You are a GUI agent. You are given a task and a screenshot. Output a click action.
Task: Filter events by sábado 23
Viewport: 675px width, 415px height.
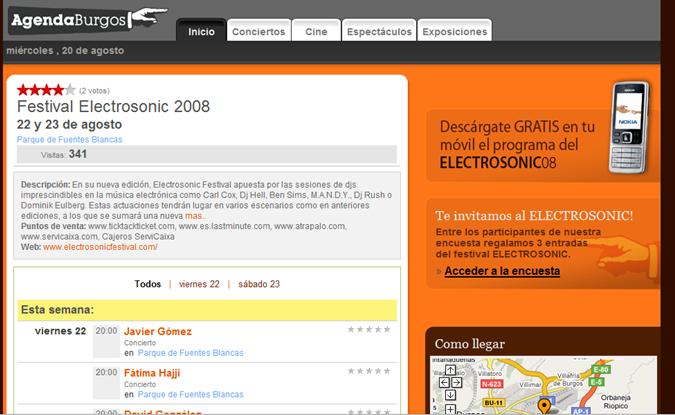tap(259, 284)
